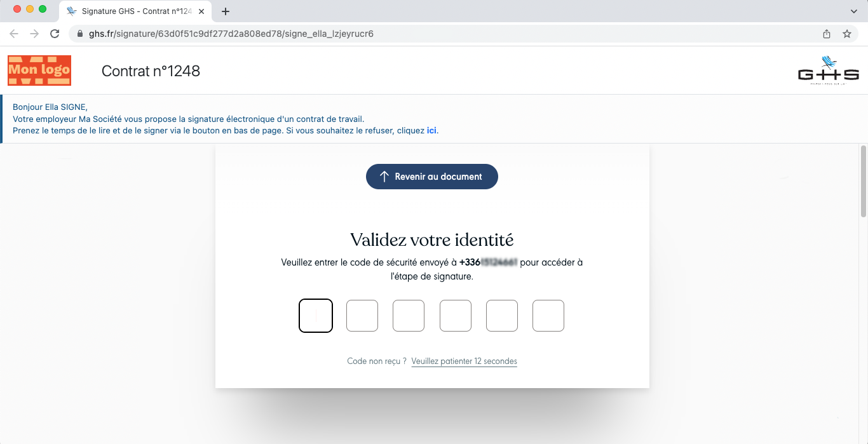Image resolution: width=868 pixels, height=444 pixels.
Task: Click Veuillez patienter 12 secondes link
Action: click(x=465, y=361)
